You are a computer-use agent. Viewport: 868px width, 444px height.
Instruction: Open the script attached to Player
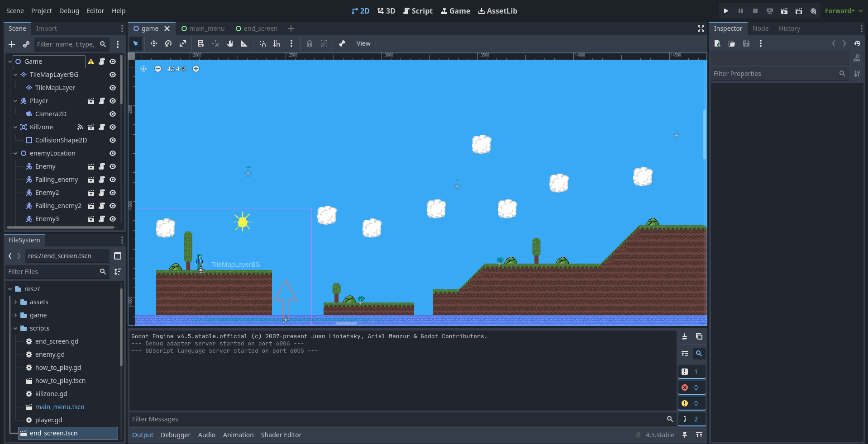tap(102, 101)
